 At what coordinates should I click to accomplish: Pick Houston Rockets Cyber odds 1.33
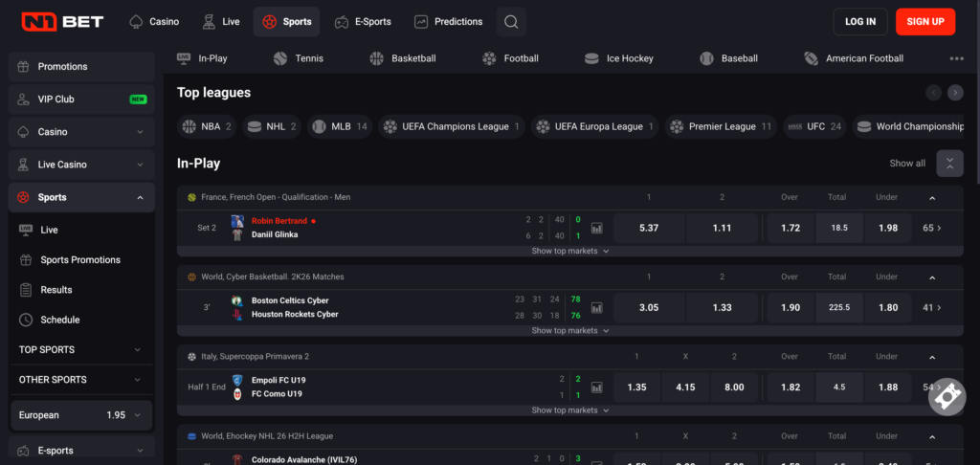pyautogui.click(x=722, y=307)
